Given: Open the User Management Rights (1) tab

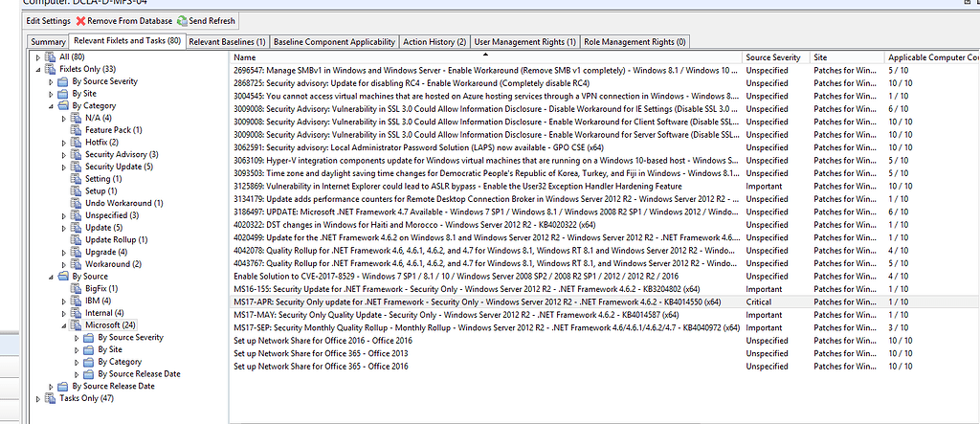Looking at the screenshot, I should [x=525, y=42].
